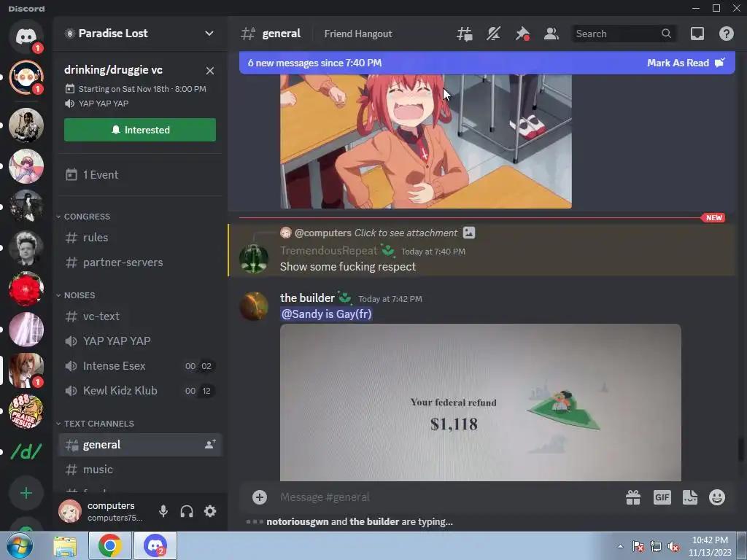Image resolution: width=747 pixels, height=560 pixels.
Task: Join Intense Esex voice channel
Action: [x=140, y=366]
